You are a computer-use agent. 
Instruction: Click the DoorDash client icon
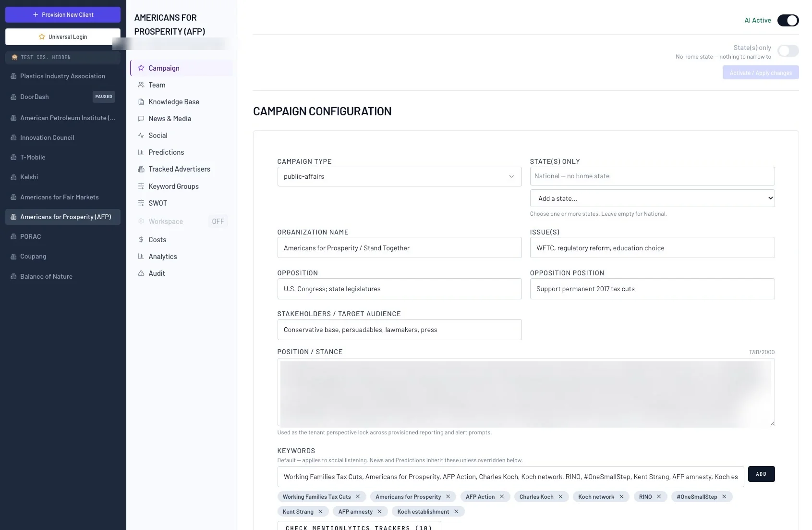(13, 97)
